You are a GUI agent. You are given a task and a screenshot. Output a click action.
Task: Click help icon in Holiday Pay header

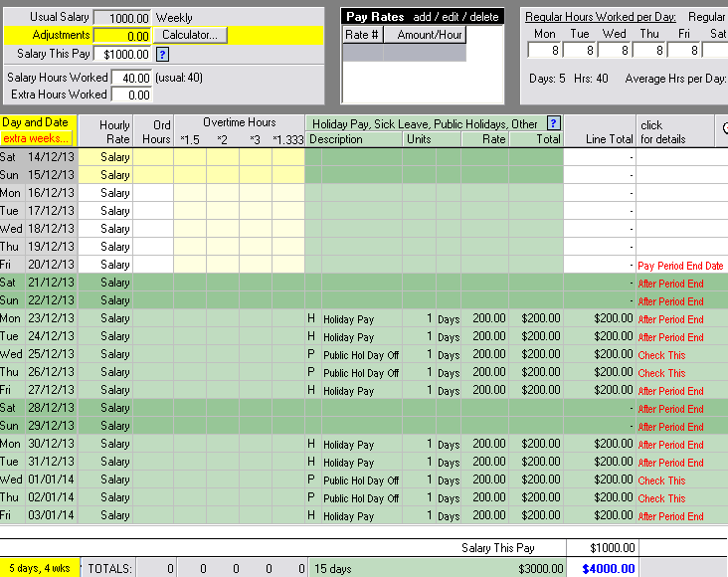(x=554, y=123)
